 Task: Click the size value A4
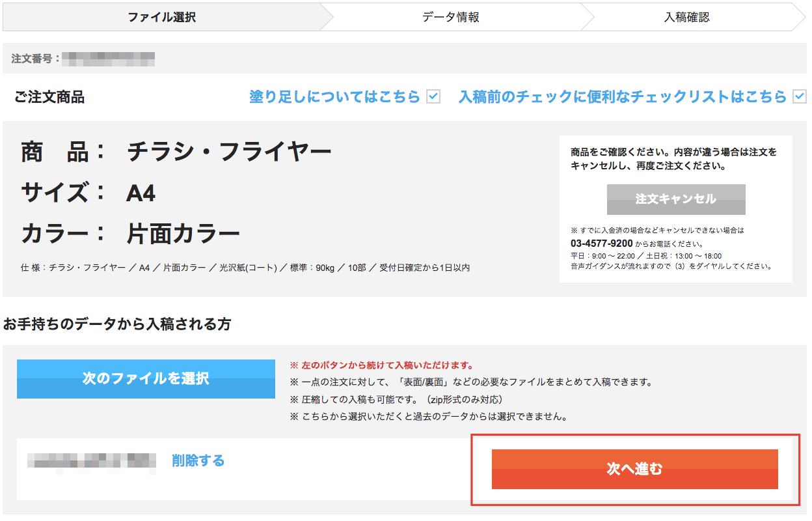[x=141, y=193]
